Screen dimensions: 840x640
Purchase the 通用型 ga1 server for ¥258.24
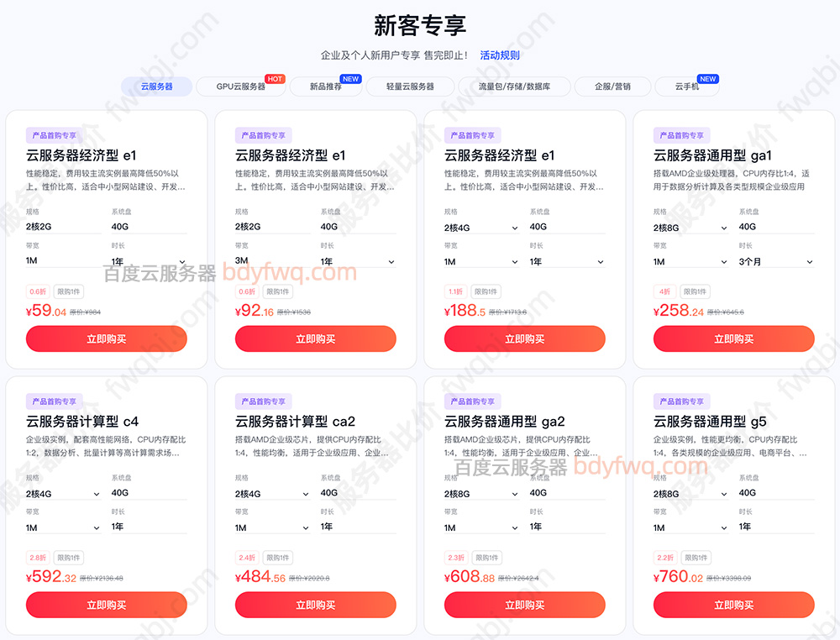point(734,338)
